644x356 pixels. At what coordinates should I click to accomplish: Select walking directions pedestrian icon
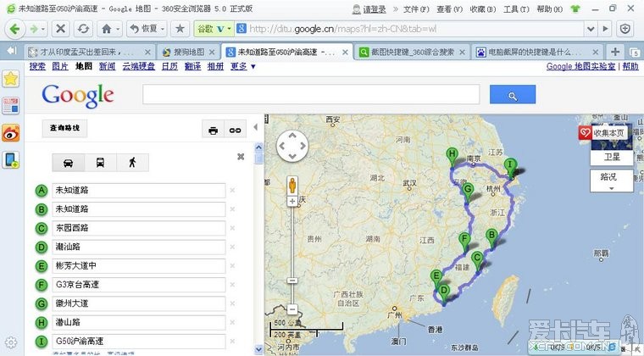[132, 163]
